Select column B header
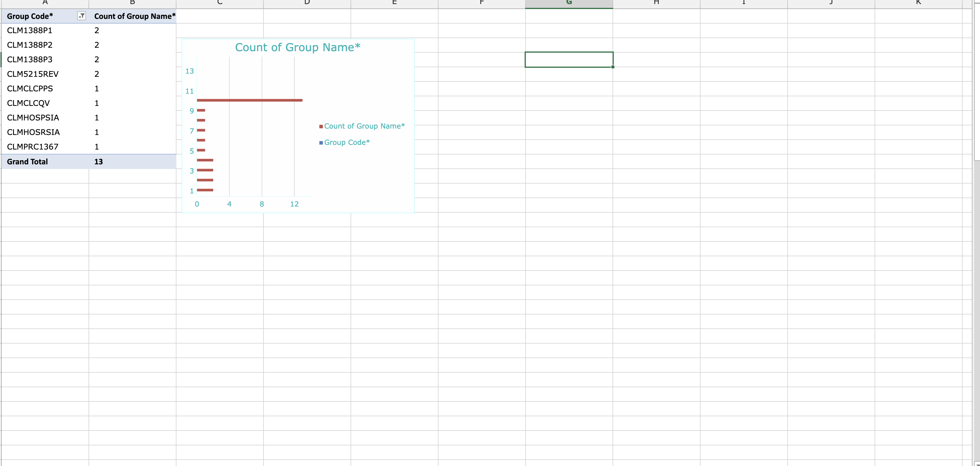 coord(132,3)
